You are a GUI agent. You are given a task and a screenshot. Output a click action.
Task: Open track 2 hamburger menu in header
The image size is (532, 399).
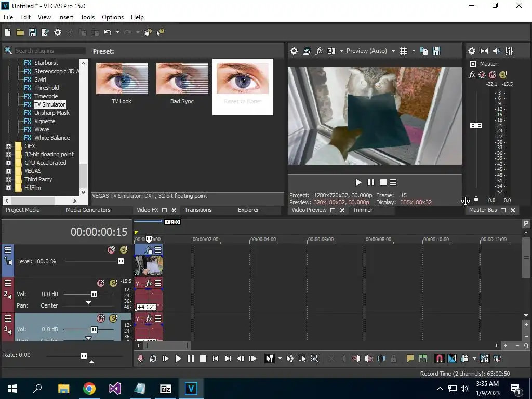click(8, 283)
